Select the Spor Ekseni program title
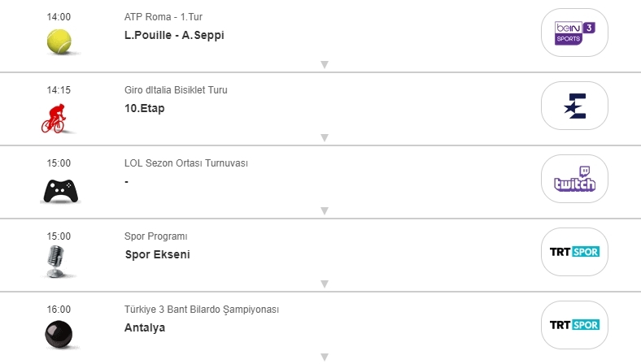641x364 pixels. click(x=157, y=254)
